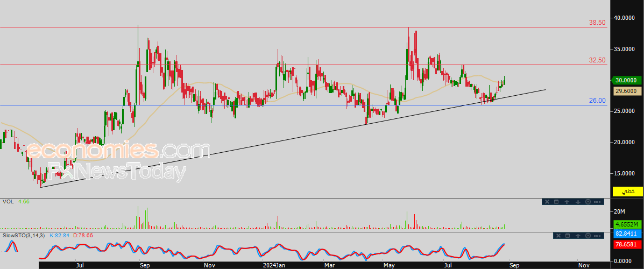Click the 29.6000 moving average tag
Image resolution: width=644 pixels, height=269 pixels.
point(627,91)
